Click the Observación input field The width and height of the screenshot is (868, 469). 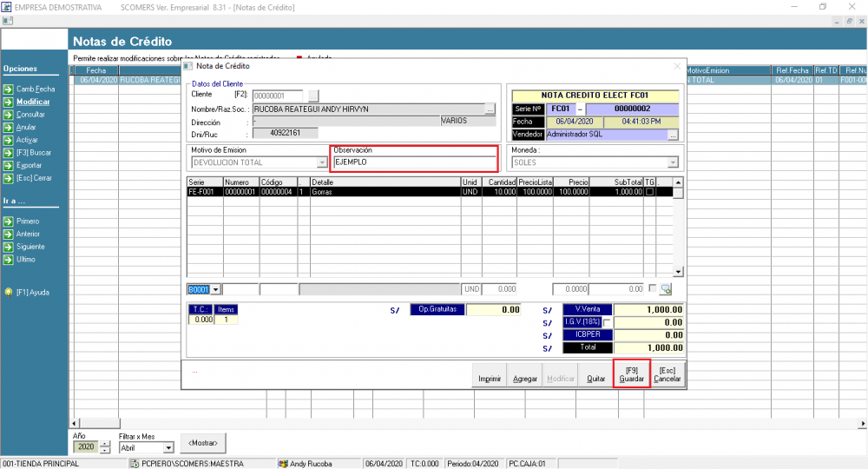coord(414,162)
